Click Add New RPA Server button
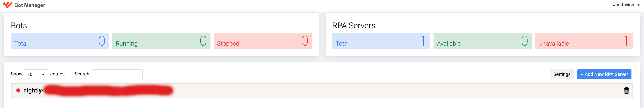 [604, 74]
